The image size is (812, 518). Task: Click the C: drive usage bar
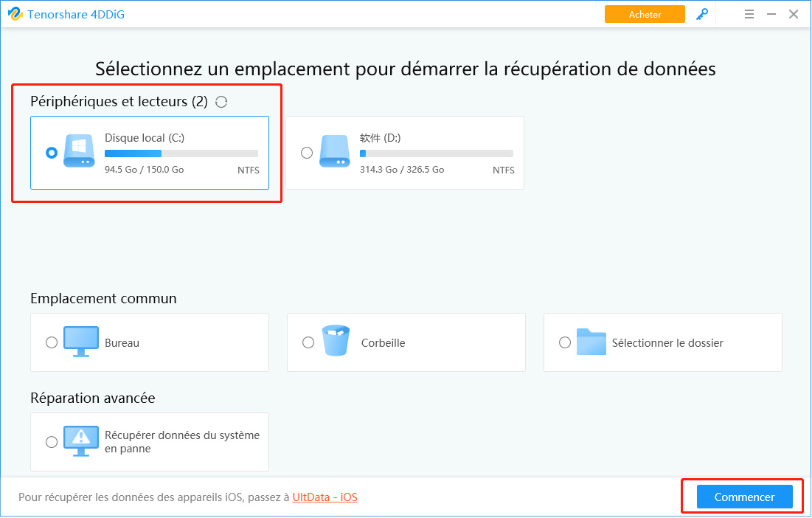point(181,153)
